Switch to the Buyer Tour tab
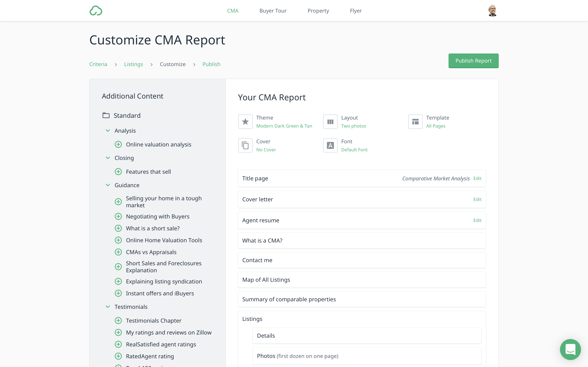This screenshot has width=588, height=367. click(273, 11)
